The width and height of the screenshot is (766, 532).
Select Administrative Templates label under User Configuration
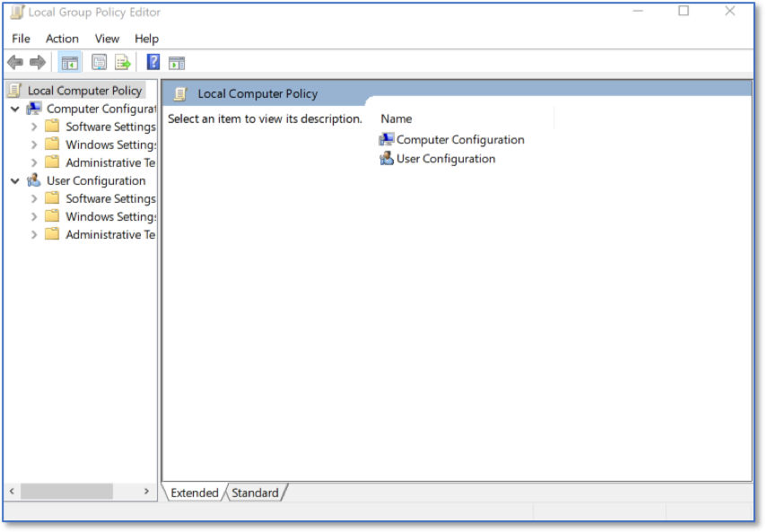click(110, 234)
